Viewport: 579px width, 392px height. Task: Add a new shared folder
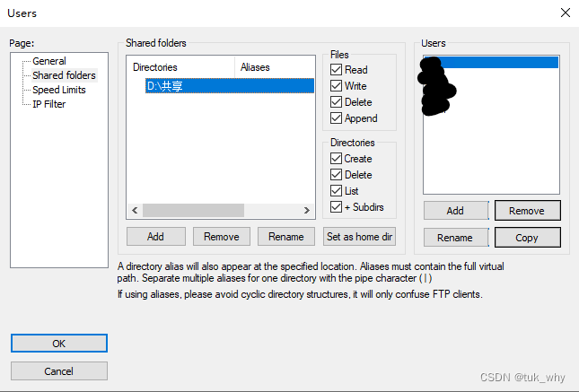[x=155, y=237]
